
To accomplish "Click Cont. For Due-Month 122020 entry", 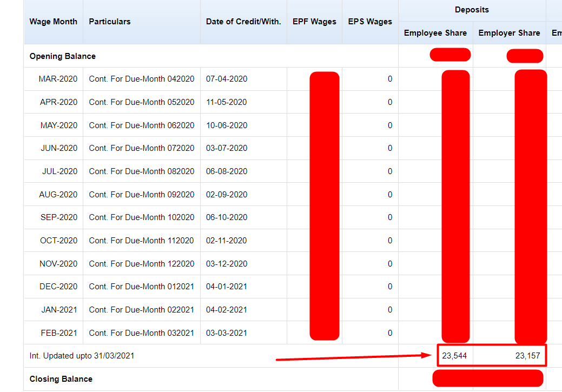I will (x=141, y=263).
